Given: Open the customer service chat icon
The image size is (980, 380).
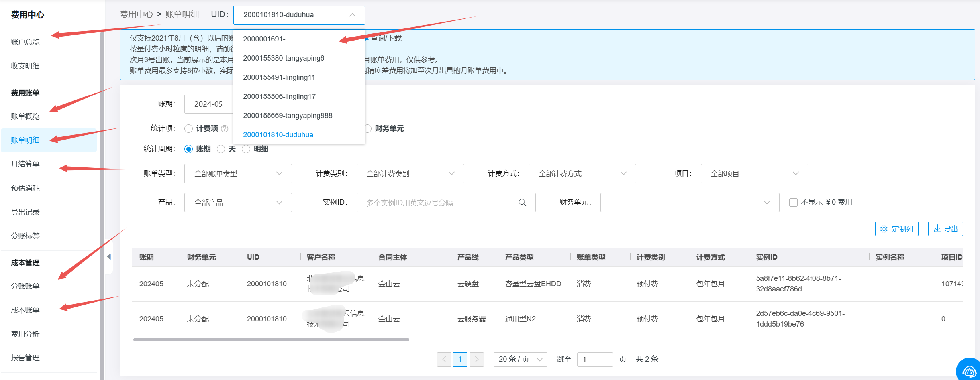Looking at the screenshot, I should point(969,371).
